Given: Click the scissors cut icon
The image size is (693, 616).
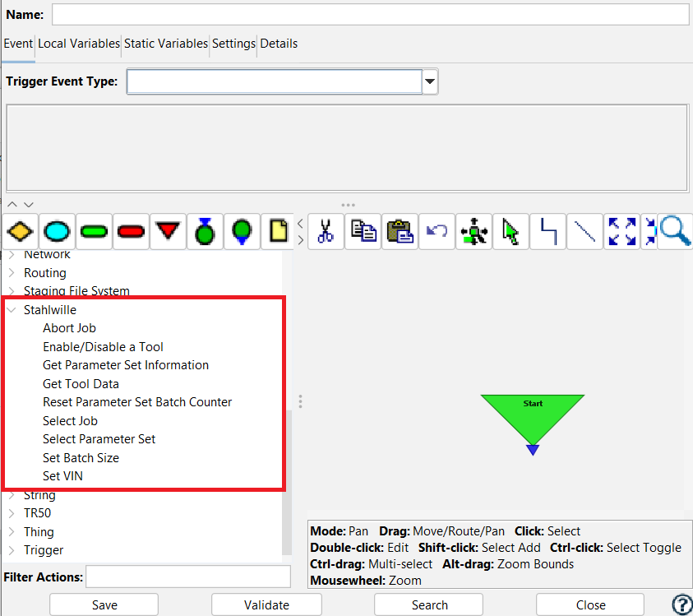Looking at the screenshot, I should tap(326, 231).
